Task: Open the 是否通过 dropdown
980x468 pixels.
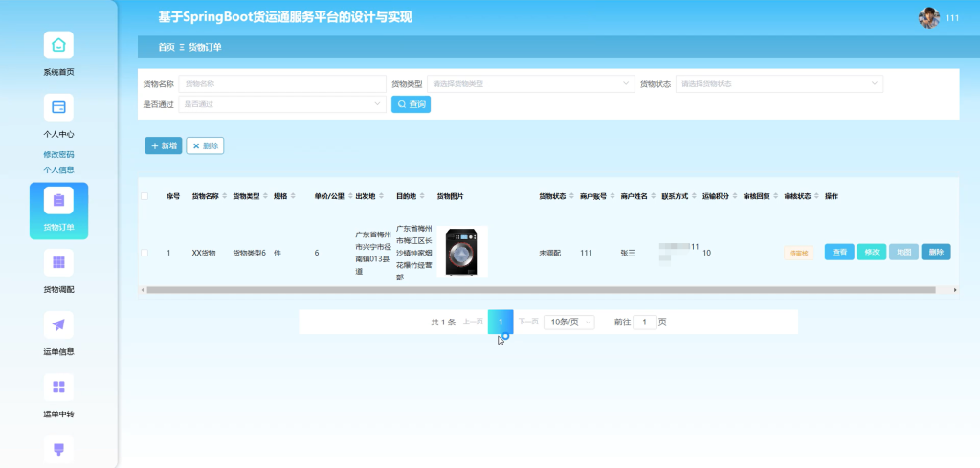Action: (x=282, y=104)
